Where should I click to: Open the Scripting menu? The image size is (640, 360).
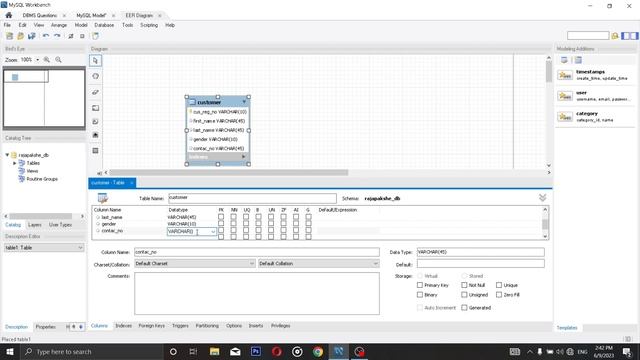(149, 25)
